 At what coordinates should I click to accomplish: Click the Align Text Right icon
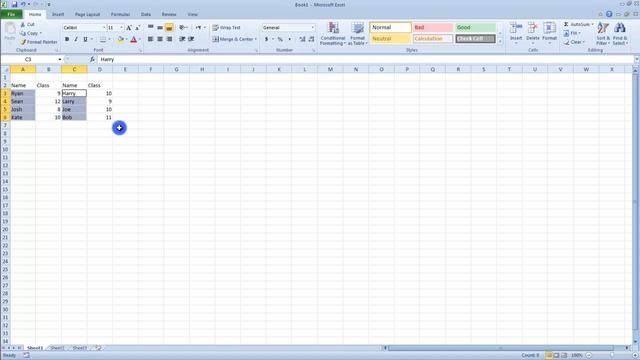click(169, 39)
